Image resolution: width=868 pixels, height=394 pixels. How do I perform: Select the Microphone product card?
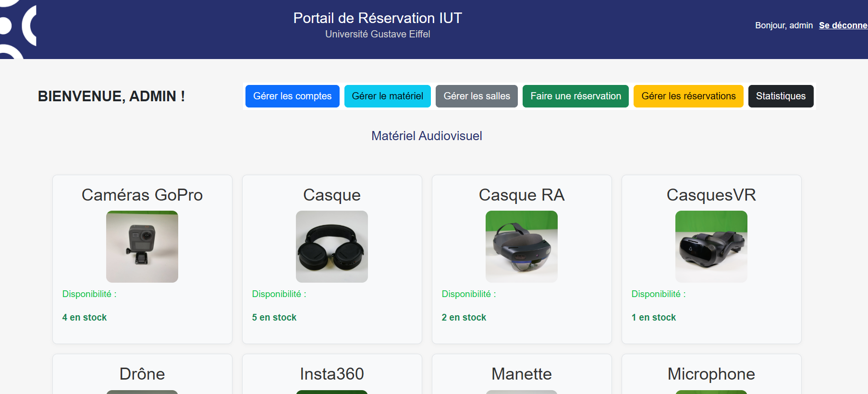[711, 374]
